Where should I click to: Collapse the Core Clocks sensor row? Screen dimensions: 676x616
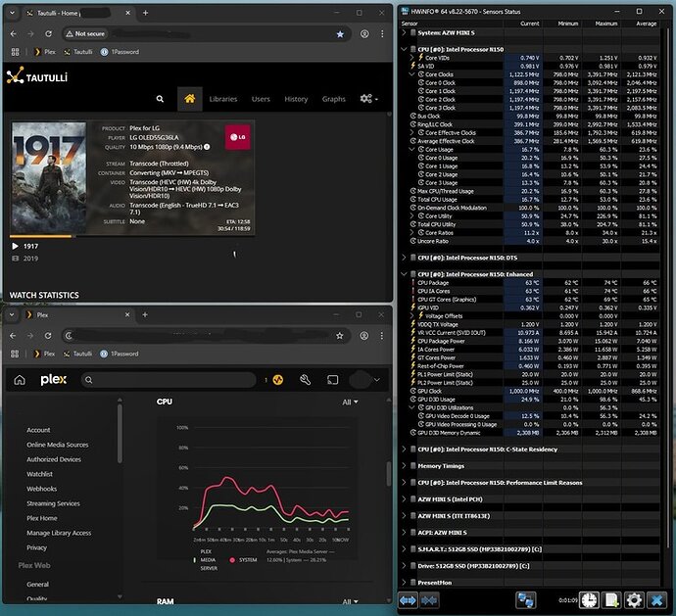coord(411,74)
